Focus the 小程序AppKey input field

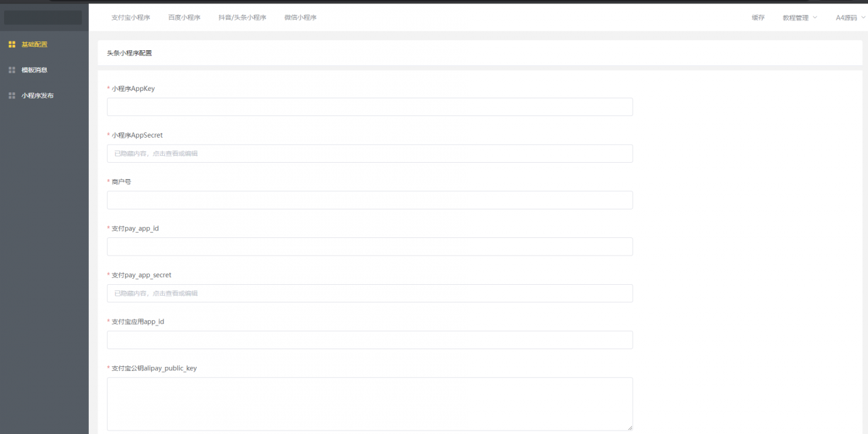pos(370,107)
